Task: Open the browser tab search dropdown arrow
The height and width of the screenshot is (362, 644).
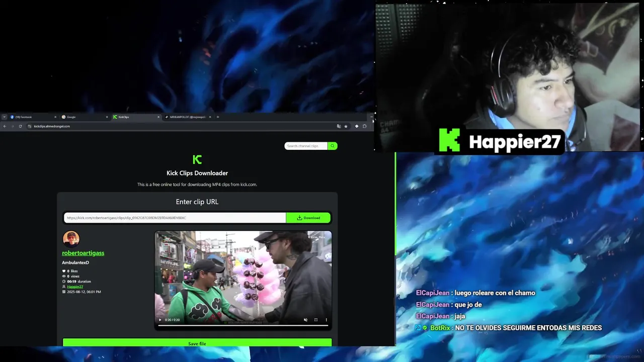Action: click(x=4, y=117)
